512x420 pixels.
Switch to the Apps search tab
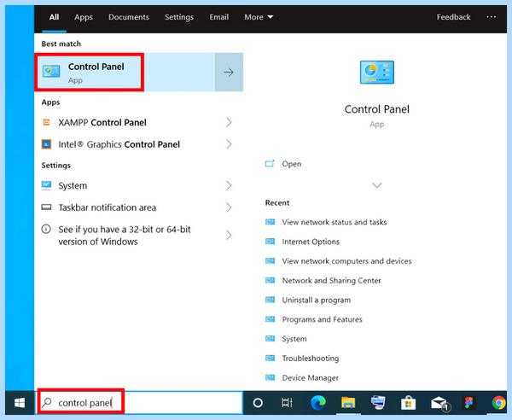tap(84, 17)
